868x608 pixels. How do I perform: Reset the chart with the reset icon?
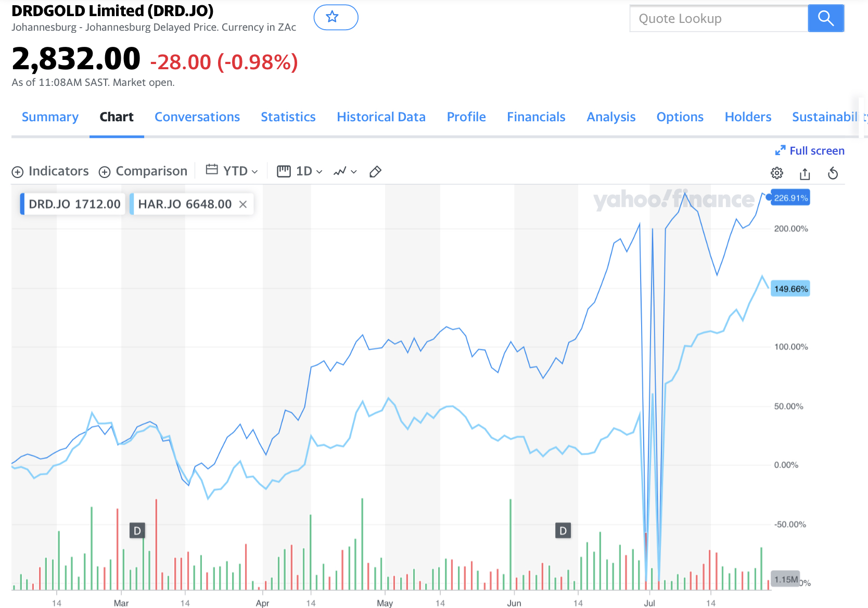pyautogui.click(x=833, y=173)
